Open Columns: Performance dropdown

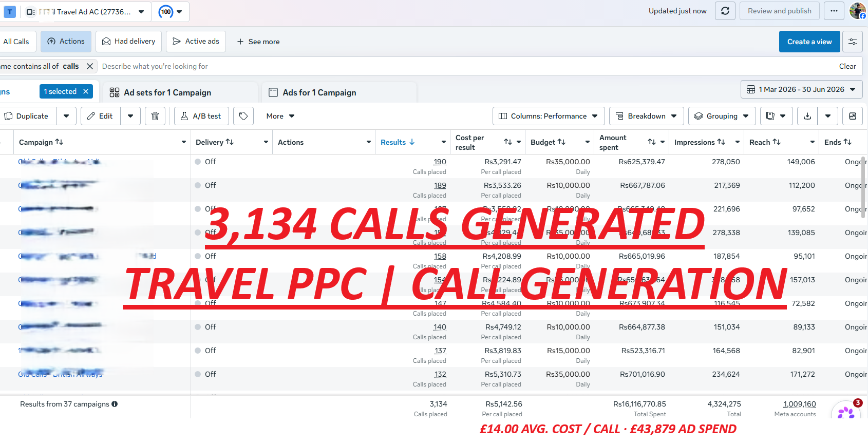pos(549,116)
